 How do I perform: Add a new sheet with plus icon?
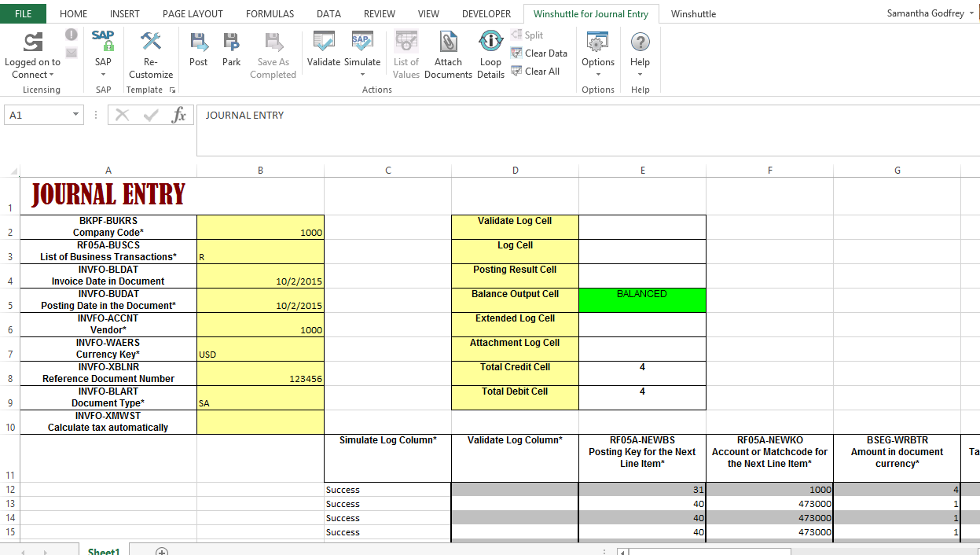click(162, 552)
